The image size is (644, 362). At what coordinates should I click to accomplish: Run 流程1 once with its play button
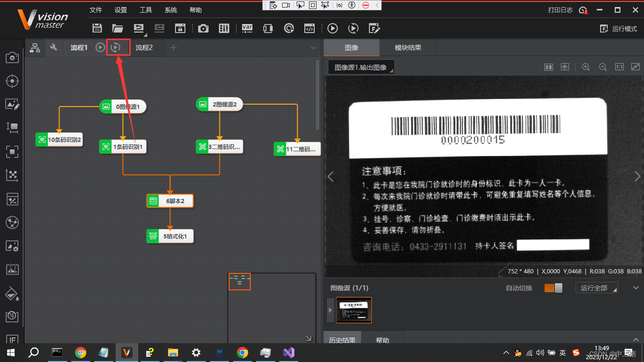click(x=100, y=47)
